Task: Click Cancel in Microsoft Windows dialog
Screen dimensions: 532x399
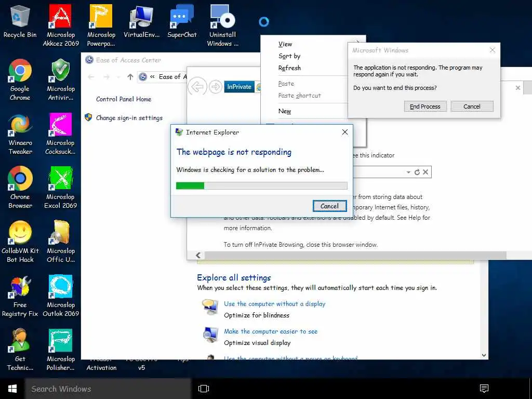Action: point(472,107)
